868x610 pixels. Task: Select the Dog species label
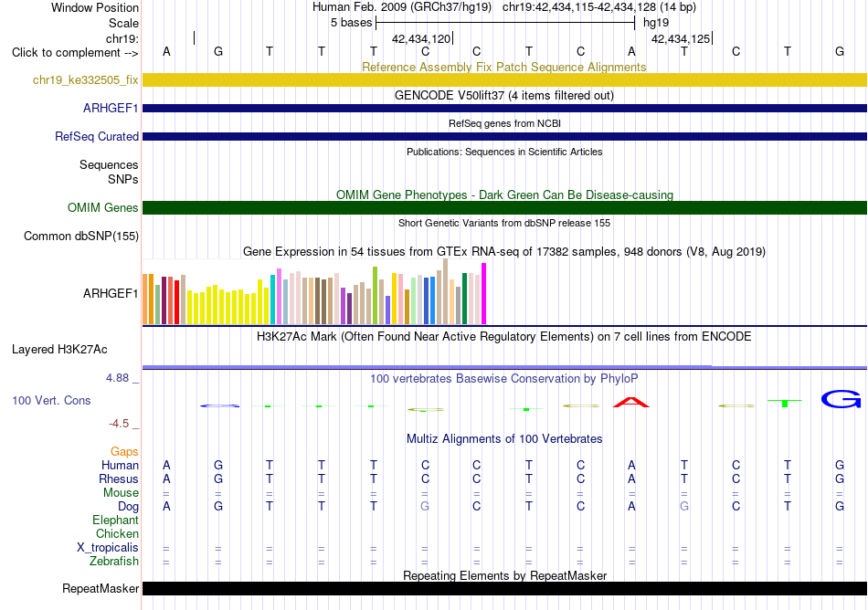pos(129,507)
